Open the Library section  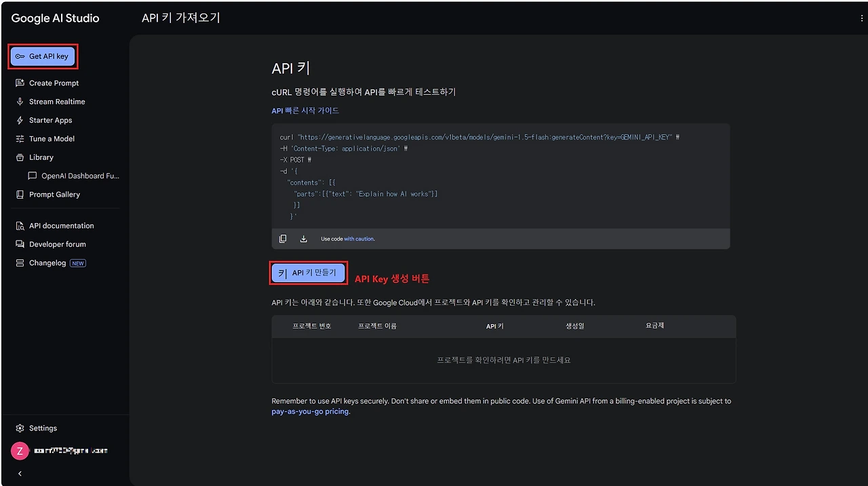[41, 157]
